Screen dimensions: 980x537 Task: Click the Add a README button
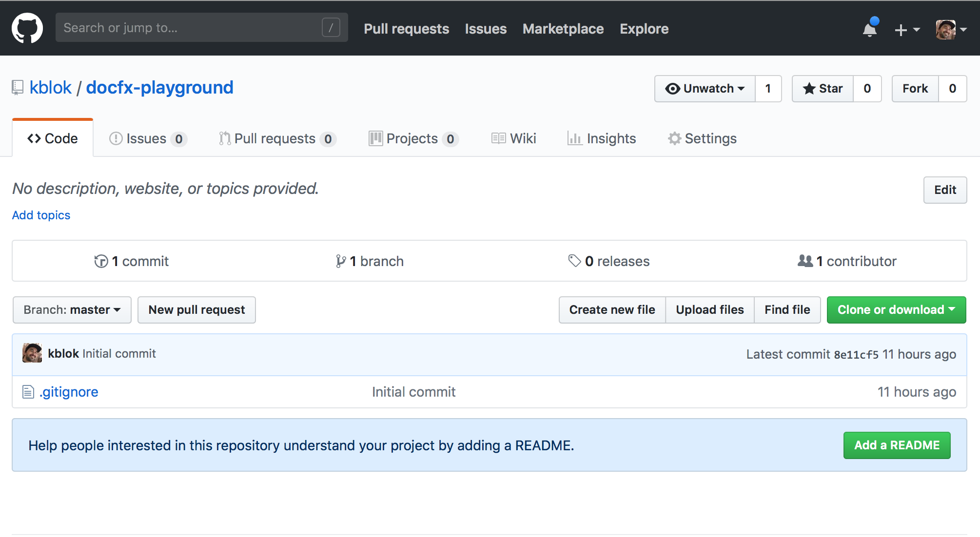tap(897, 445)
